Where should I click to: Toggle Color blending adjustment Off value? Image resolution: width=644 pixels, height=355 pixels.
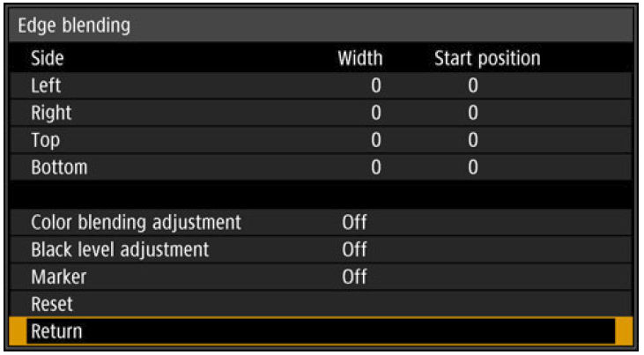pyautogui.click(x=354, y=223)
